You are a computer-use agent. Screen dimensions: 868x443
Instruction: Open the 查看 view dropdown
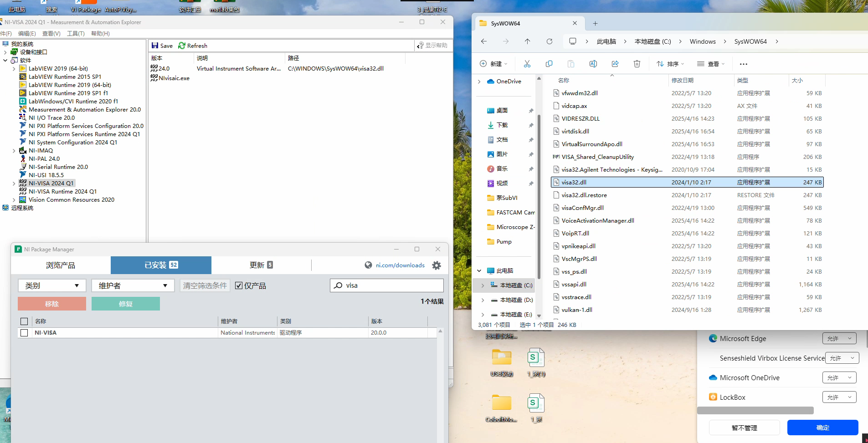tap(711, 64)
